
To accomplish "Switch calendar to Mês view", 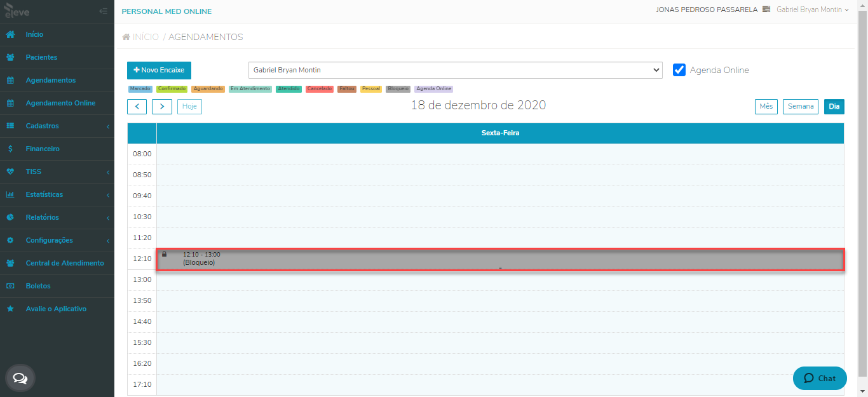I will pos(766,107).
